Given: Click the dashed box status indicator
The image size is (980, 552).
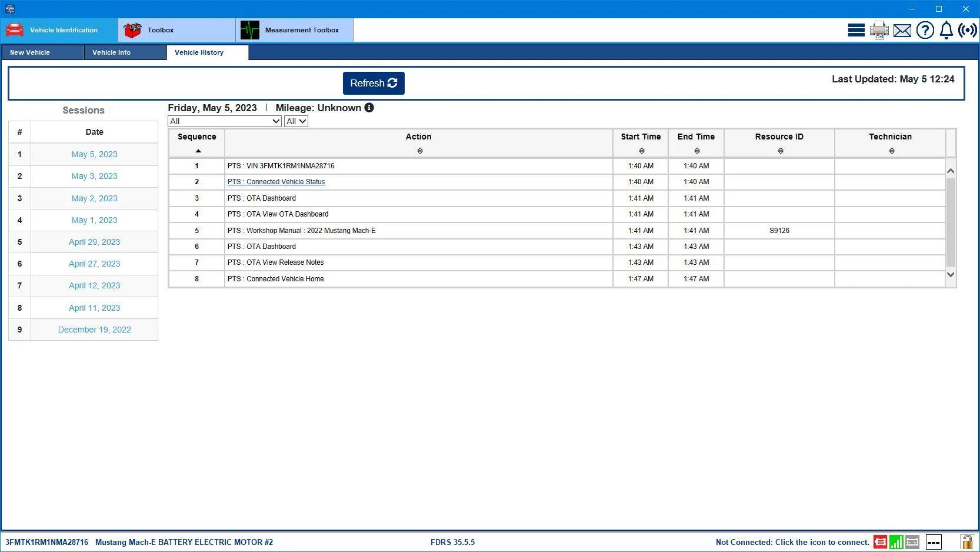Looking at the screenshot, I should point(934,542).
